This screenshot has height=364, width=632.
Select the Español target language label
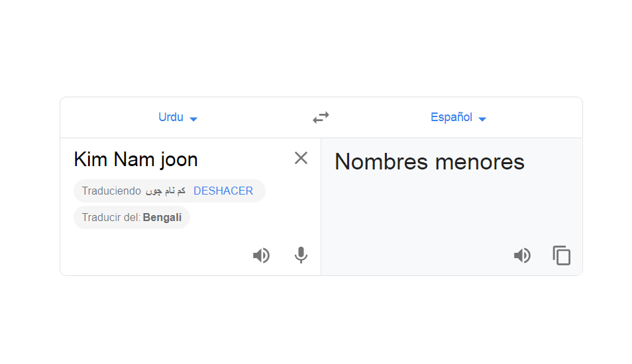click(451, 117)
